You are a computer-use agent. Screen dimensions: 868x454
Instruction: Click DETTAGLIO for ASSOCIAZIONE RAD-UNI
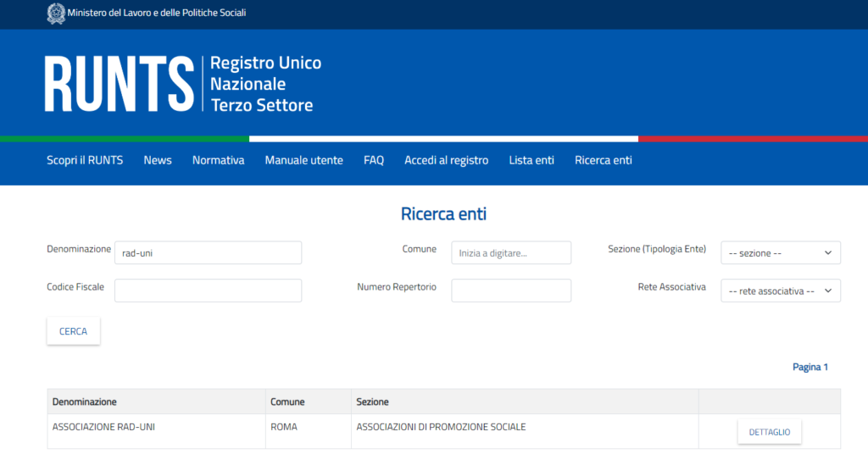pyautogui.click(x=769, y=432)
